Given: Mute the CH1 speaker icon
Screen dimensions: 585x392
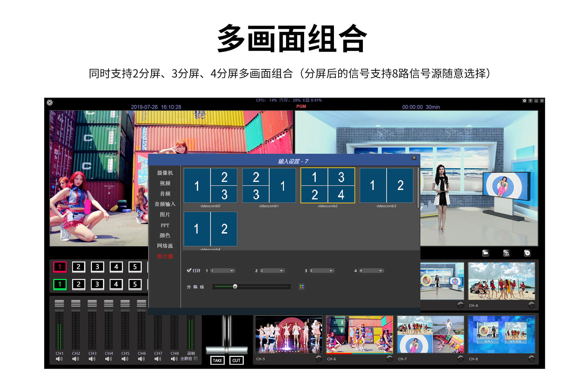Looking at the screenshot, I should point(59,359).
